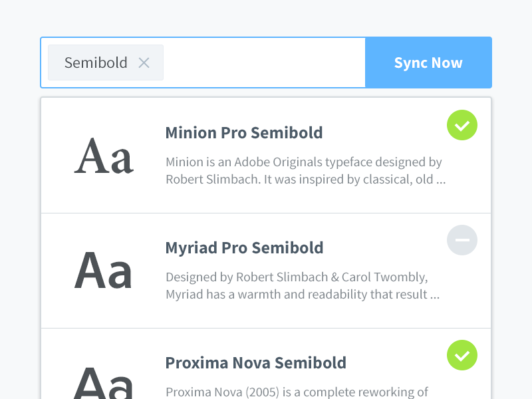
Task: Select the Myriad Pro Semibold list row
Action: (266, 271)
